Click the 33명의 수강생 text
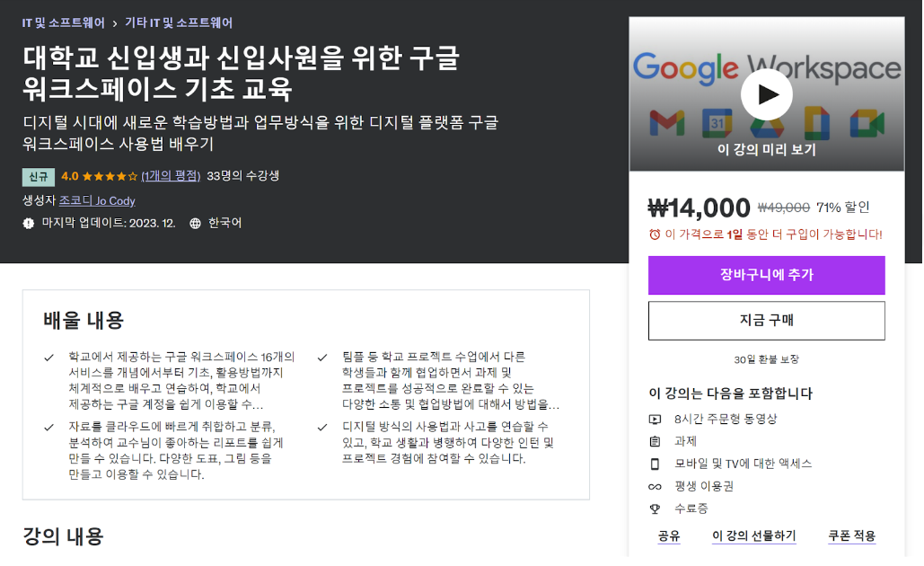Viewport: 924px width, 566px height. pos(242,176)
